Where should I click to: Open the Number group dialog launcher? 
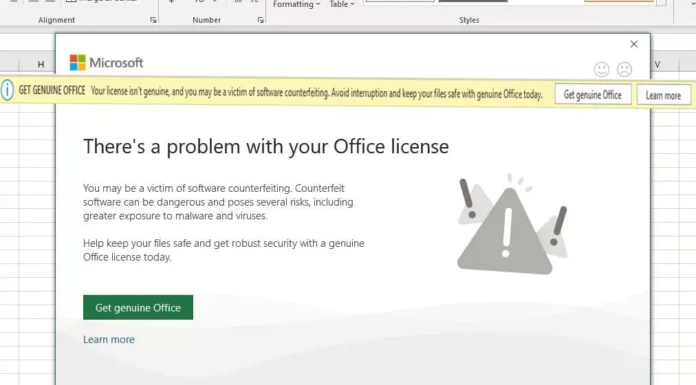click(261, 20)
